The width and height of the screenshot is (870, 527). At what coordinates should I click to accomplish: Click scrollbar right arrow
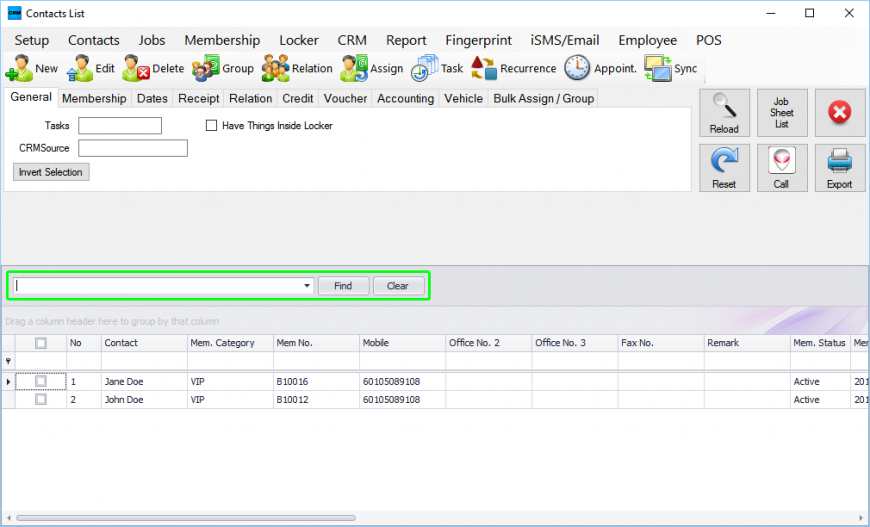(861, 518)
